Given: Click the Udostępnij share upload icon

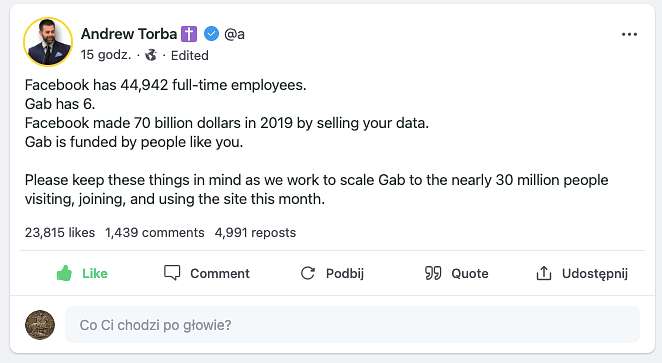Looking at the screenshot, I should (x=544, y=273).
